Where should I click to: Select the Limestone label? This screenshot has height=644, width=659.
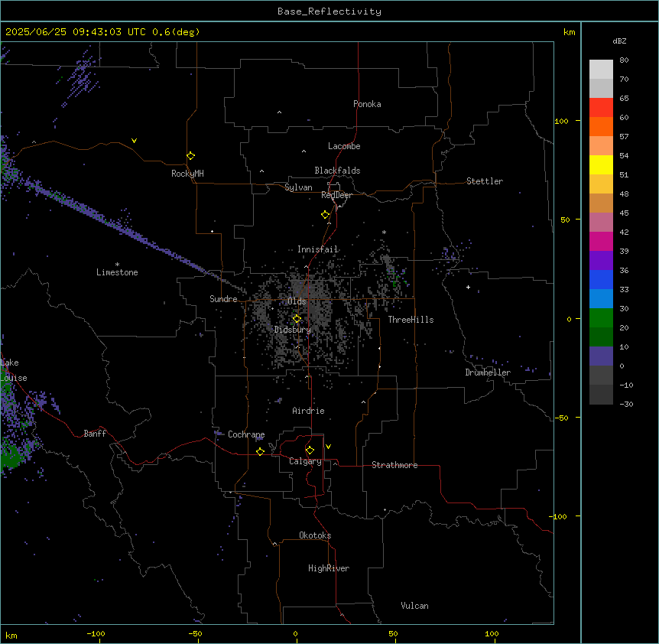click(x=117, y=272)
